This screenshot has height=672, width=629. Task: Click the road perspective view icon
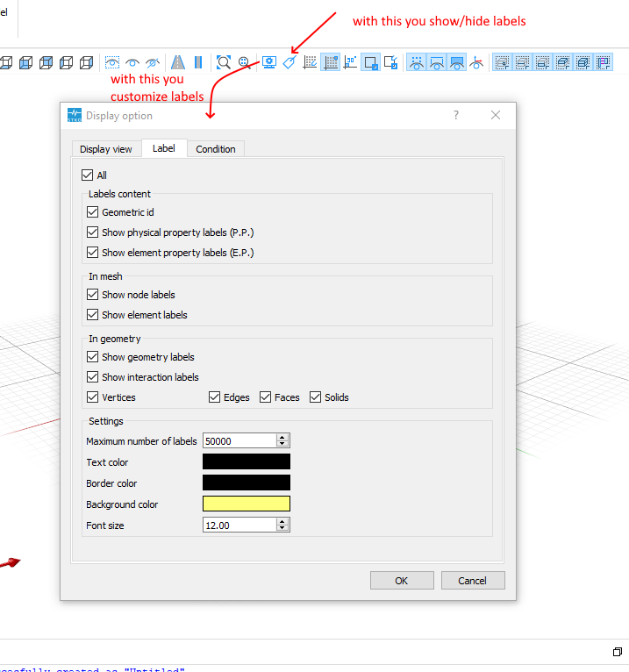(178, 62)
